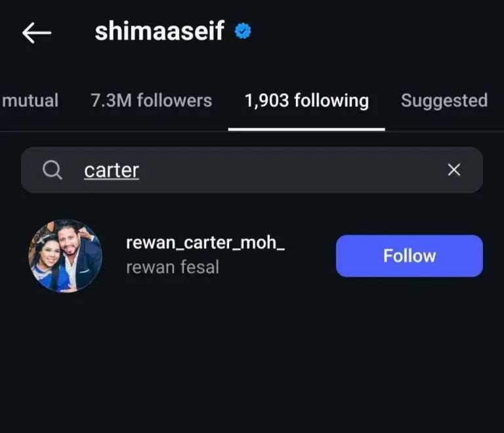Screen dimensions: 504x433
Task: Tap the white underline beneath following tab
Action: (x=306, y=129)
